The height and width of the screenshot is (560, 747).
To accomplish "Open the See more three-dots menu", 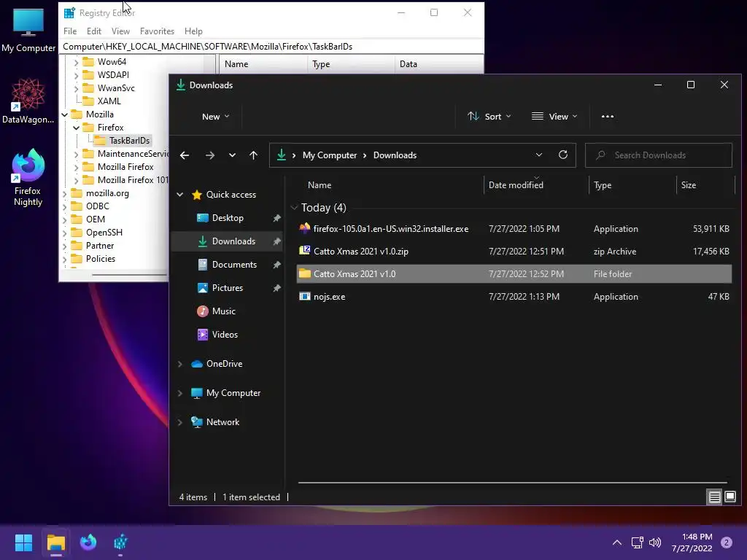I will (608, 117).
